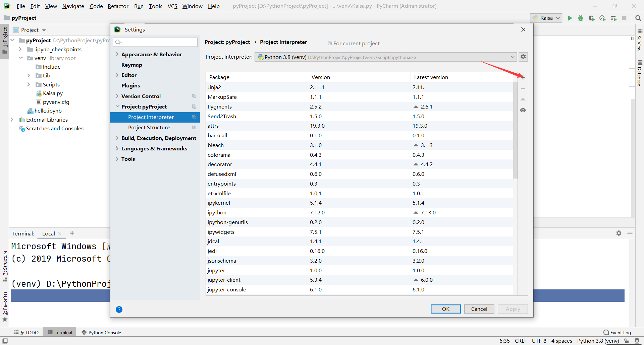644x345 pixels.
Task: Open the Kaisa run configuration dropdown
Action: pos(546,18)
